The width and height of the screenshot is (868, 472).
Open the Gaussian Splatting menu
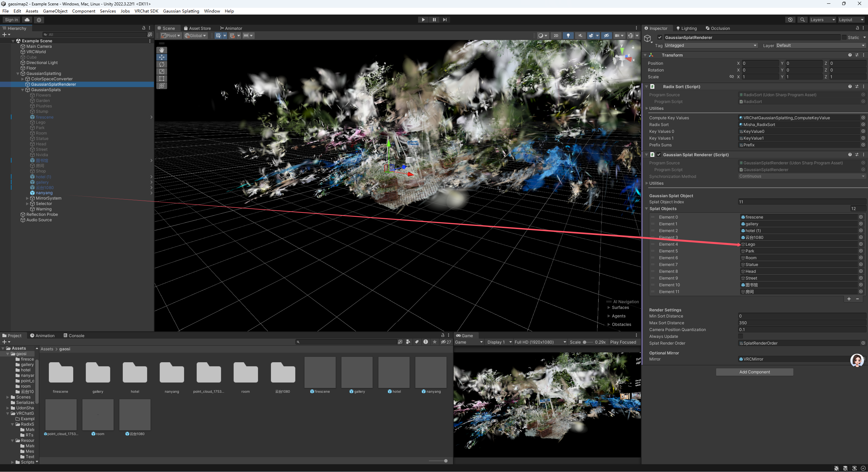coord(181,11)
